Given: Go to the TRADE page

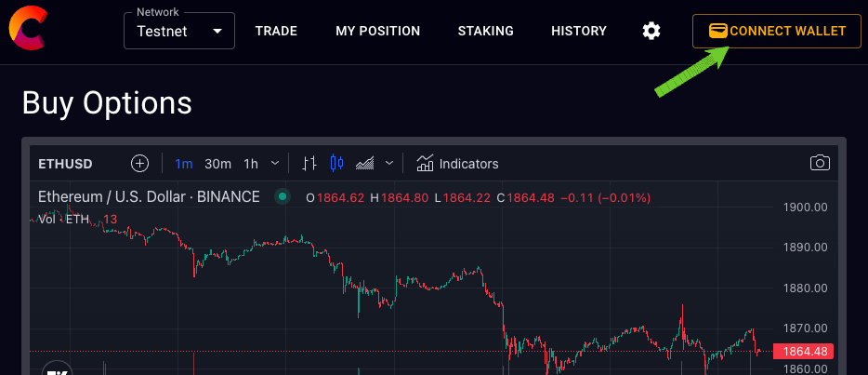Looking at the screenshot, I should [x=276, y=31].
